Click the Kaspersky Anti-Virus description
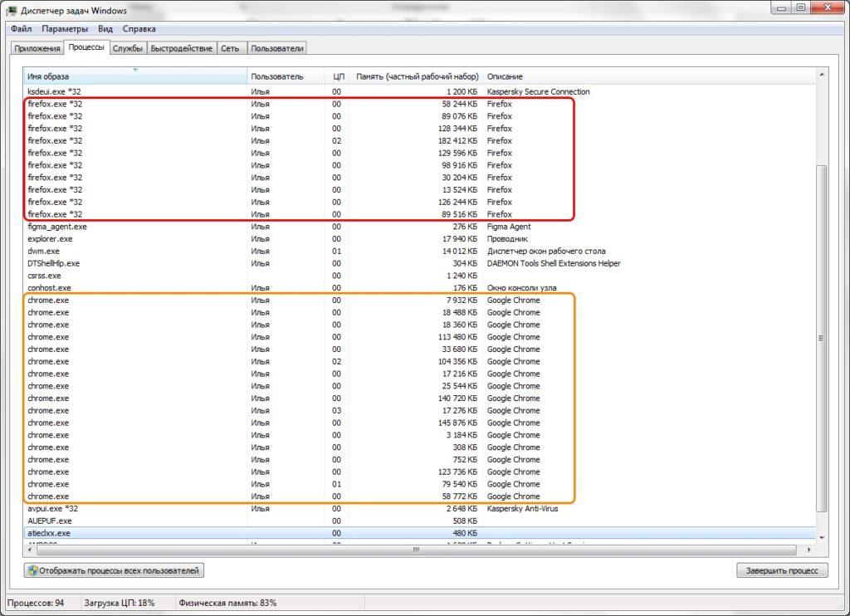 (522, 509)
